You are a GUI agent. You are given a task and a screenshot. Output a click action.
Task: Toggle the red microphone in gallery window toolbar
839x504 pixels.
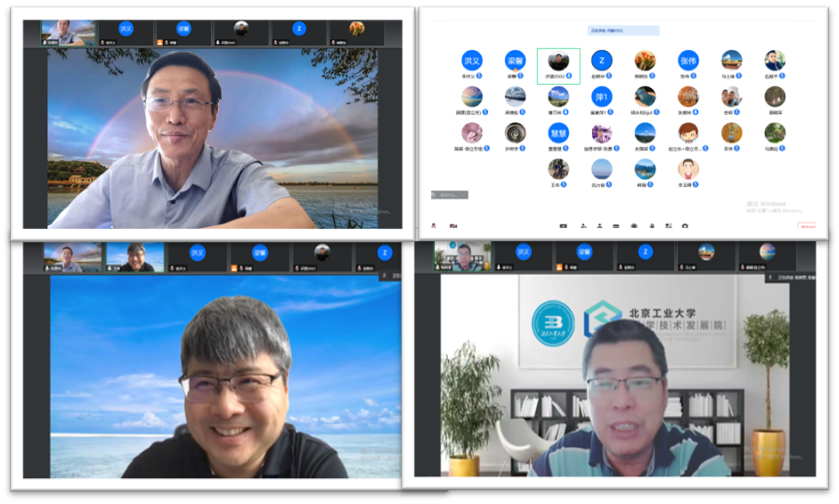(434, 226)
